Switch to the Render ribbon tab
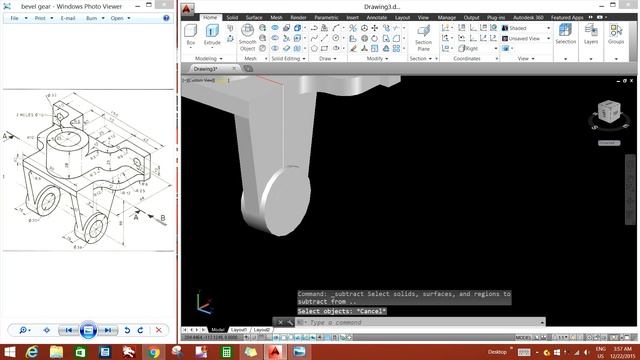640x360 pixels. 298,18
